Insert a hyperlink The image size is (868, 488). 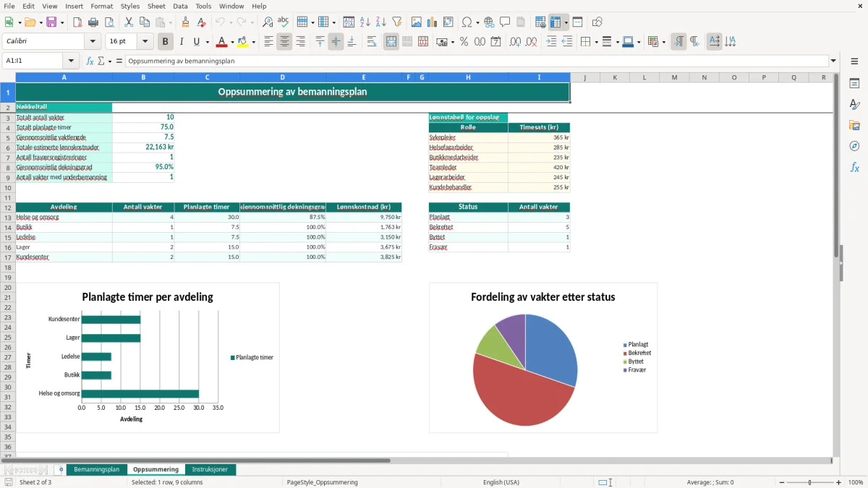(490, 22)
